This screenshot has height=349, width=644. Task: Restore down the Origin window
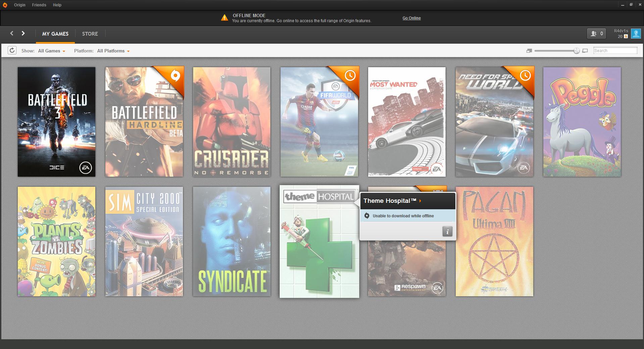coord(631,5)
